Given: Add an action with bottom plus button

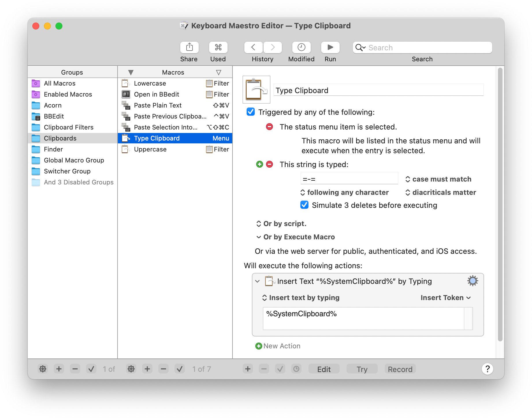Looking at the screenshot, I should pyautogui.click(x=248, y=369).
